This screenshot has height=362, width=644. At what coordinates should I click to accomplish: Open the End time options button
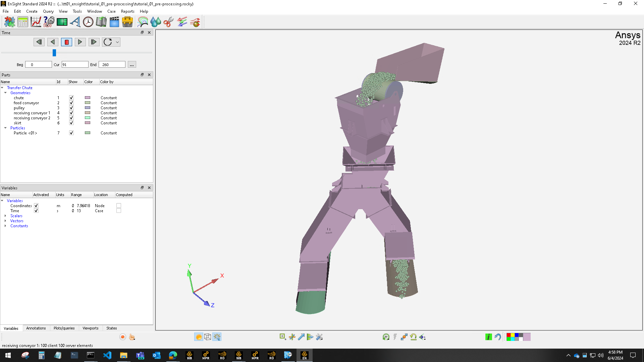pyautogui.click(x=131, y=64)
